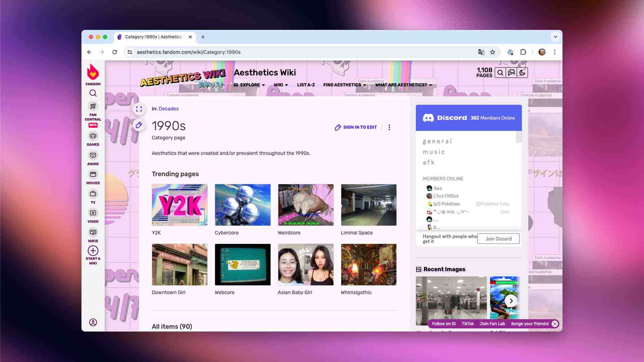Screen dimensions: 644x362
Task: Open the three-dot page actions menu
Action: pyautogui.click(x=389, y=127)
